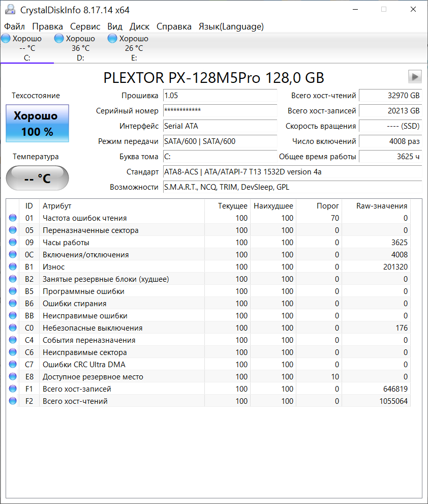Click status icon of attribute E8 row

13,376
